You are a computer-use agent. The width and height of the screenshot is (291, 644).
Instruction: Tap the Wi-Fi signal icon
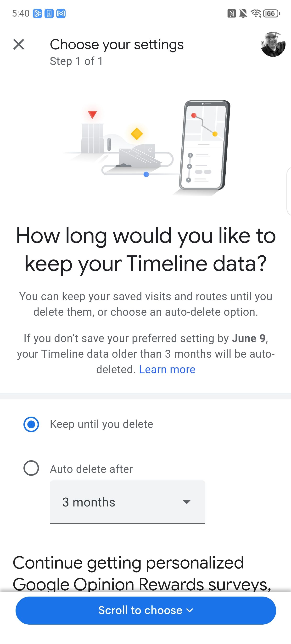[x=256, y=13]
